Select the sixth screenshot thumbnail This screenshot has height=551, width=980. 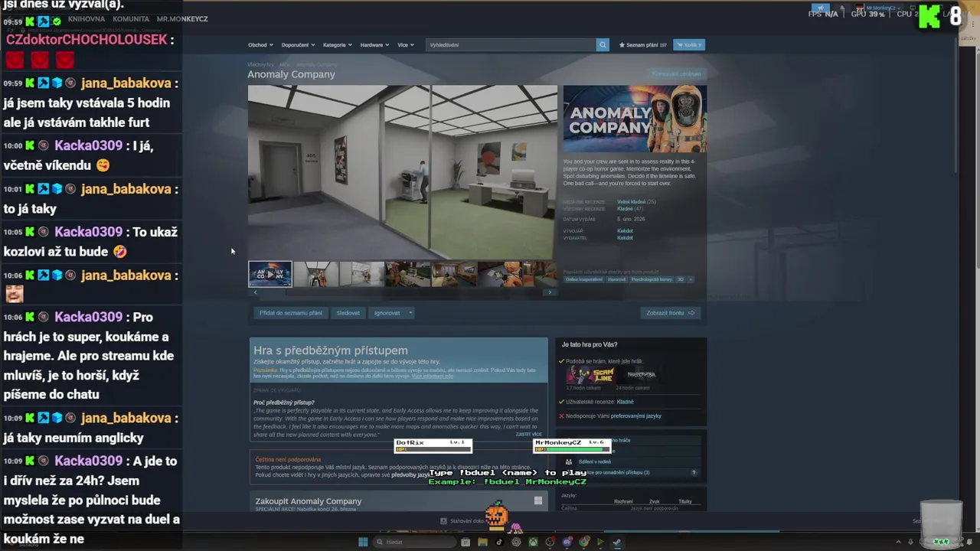click(x=499, y=274)
